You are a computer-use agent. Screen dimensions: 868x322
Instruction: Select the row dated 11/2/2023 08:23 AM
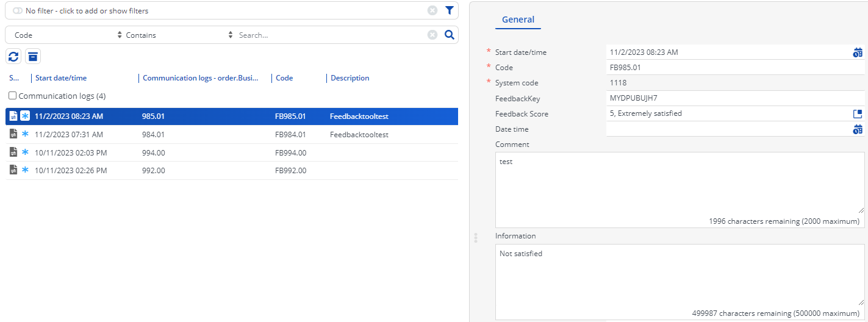click(232, 116)
